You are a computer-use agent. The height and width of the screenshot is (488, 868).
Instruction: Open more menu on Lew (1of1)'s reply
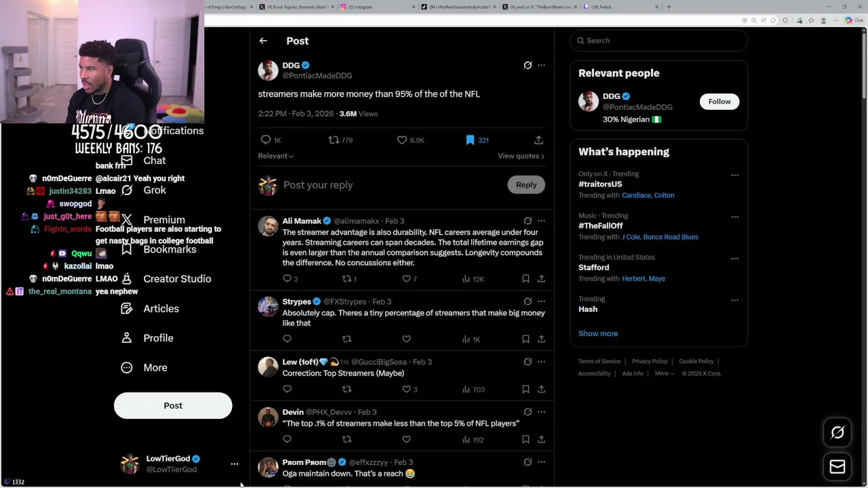click(541, 361)
